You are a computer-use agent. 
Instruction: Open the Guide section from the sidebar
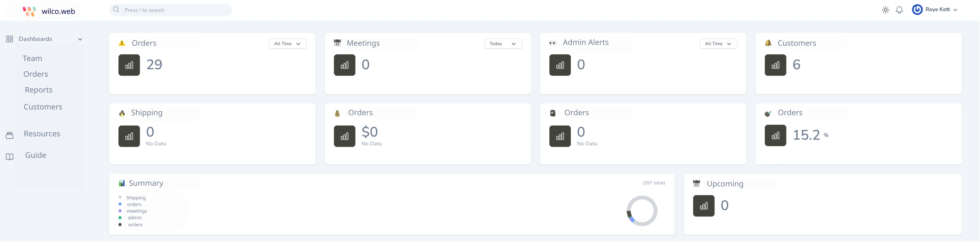[x=35, y=155]
